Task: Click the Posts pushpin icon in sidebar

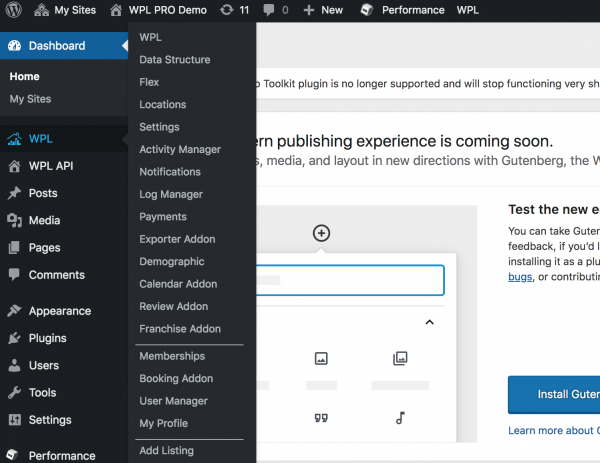Action: click(14, 193)
